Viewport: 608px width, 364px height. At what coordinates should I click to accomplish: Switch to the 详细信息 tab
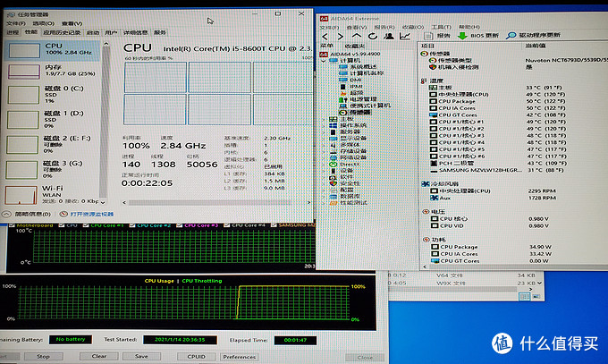pos(136,32)
